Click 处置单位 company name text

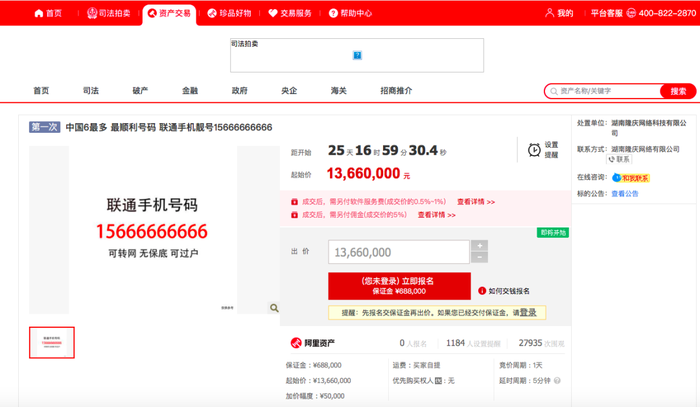tap(649, 128)
